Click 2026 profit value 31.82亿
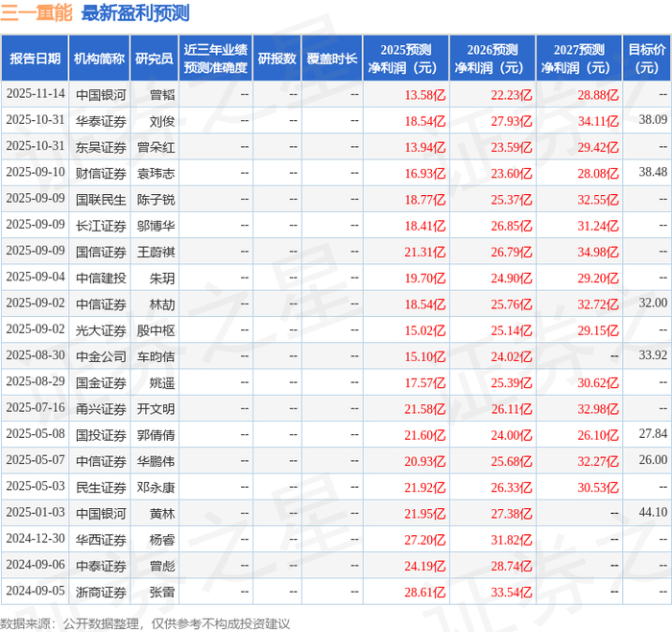This screenshot has height=632, width=672. click(x=512, y=540)
